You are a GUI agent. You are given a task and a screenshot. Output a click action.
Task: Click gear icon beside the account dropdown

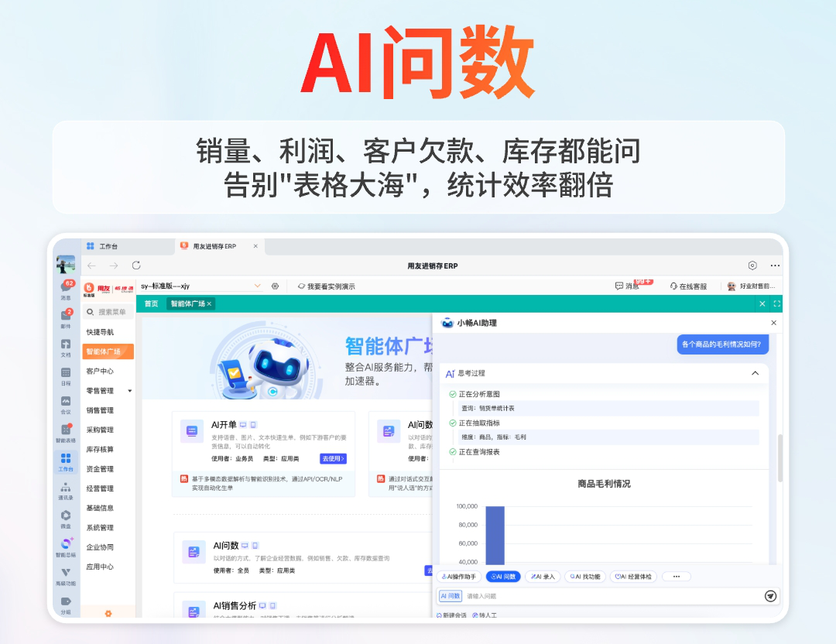(275, 286)
